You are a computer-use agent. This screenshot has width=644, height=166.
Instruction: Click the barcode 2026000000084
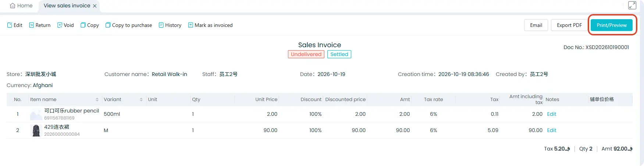[62, 134]
